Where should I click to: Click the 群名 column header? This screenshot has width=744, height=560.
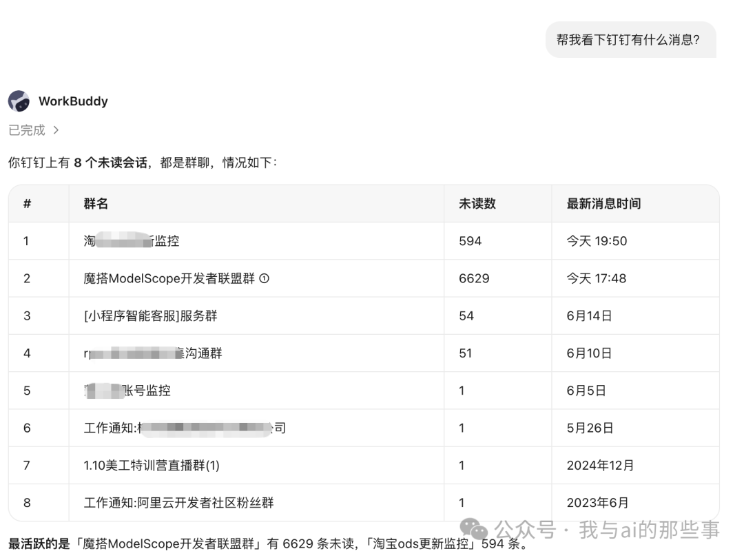[x=96, y=204]
